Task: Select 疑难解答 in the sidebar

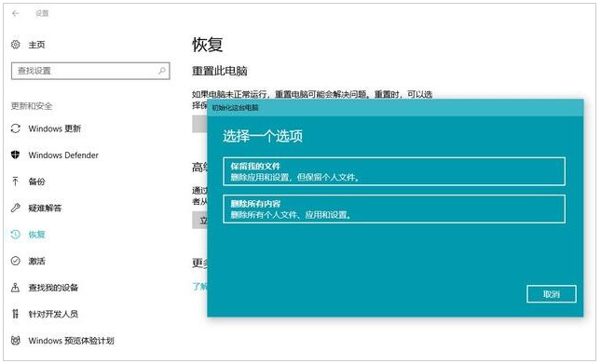Action: pos(45,208)
